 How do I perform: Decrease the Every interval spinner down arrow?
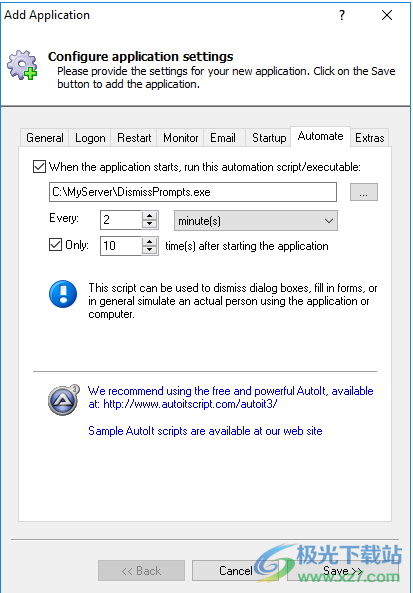point(149,224)
